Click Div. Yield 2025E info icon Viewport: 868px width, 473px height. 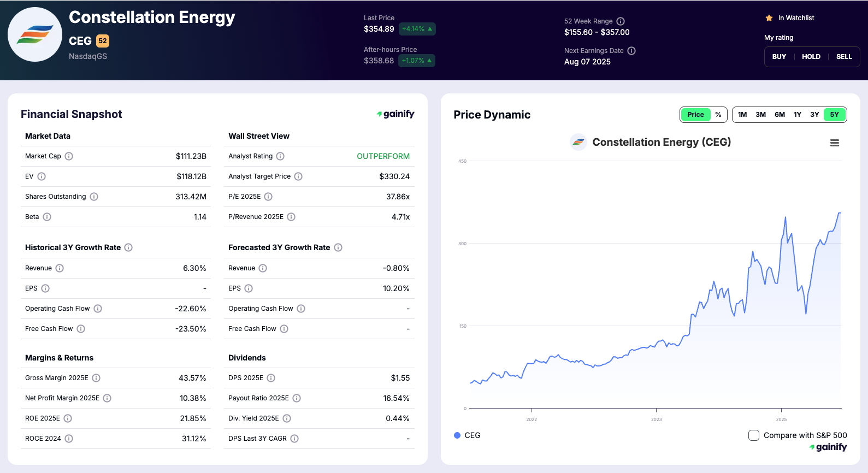click(287, 418)
